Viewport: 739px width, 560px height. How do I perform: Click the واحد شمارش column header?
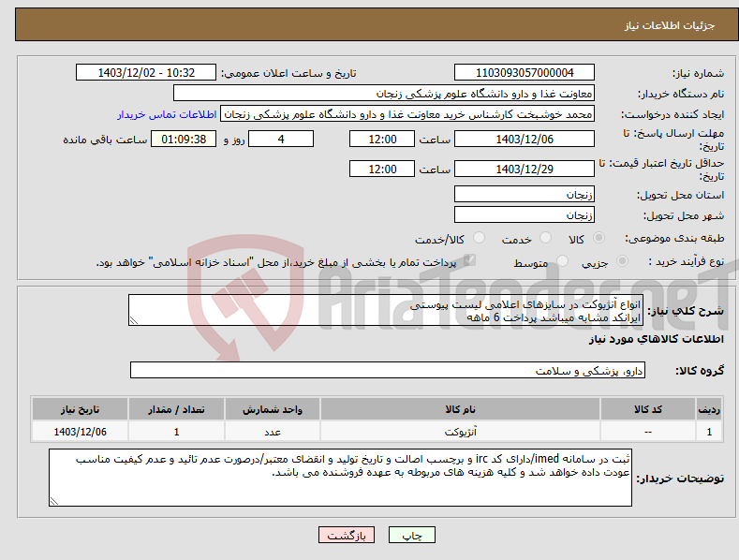pyautogui.click(x=273, y=409)
